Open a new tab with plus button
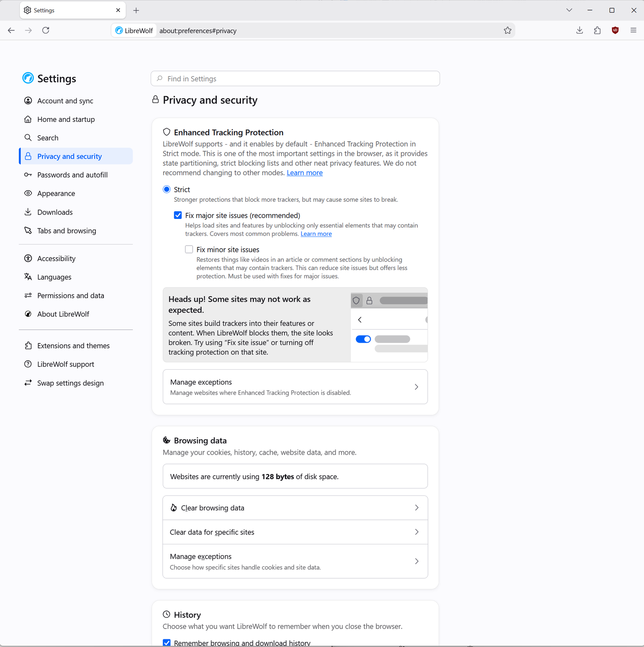The width and height of the screenshot is (644, 647). 136,10
